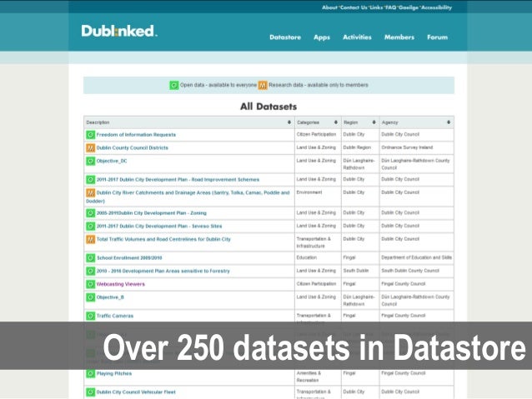
Task: Open Dublin City River Catchments dataset
Action: [x=188, y=197]
